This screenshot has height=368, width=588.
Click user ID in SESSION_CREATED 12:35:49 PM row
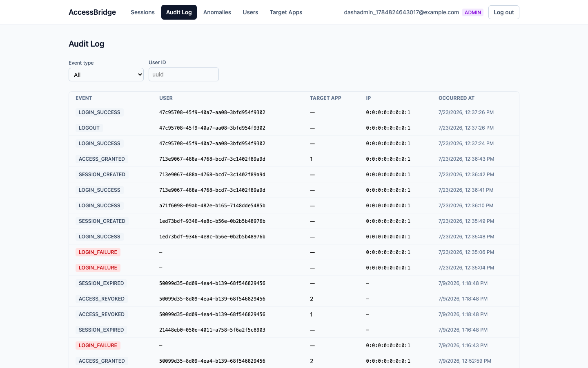212,221
